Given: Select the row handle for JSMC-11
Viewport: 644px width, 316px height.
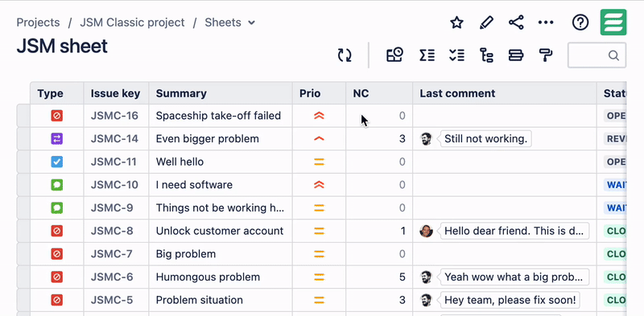Looking at the screenshot, I should point(23,162).
